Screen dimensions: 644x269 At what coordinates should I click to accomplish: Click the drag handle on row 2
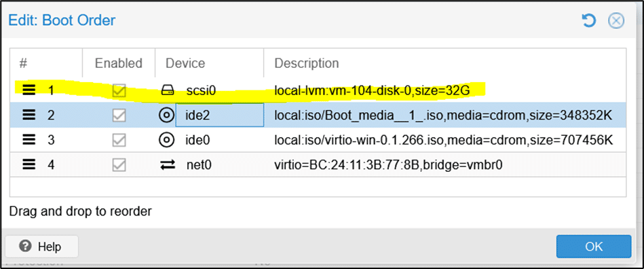tap(28, 115)
